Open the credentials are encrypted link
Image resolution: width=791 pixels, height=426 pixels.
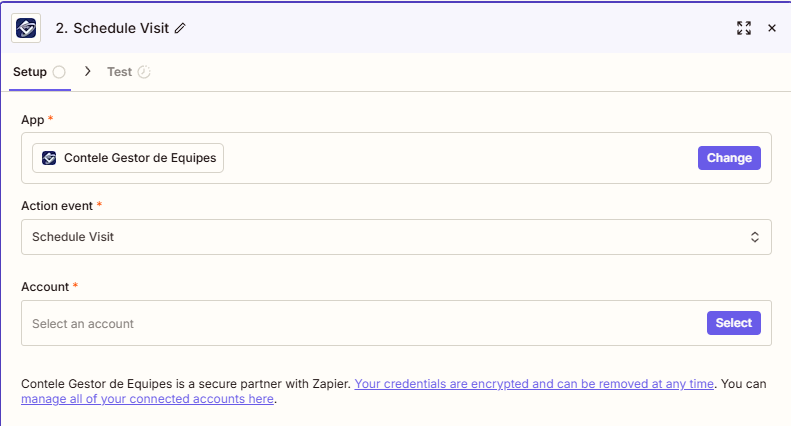534,383
